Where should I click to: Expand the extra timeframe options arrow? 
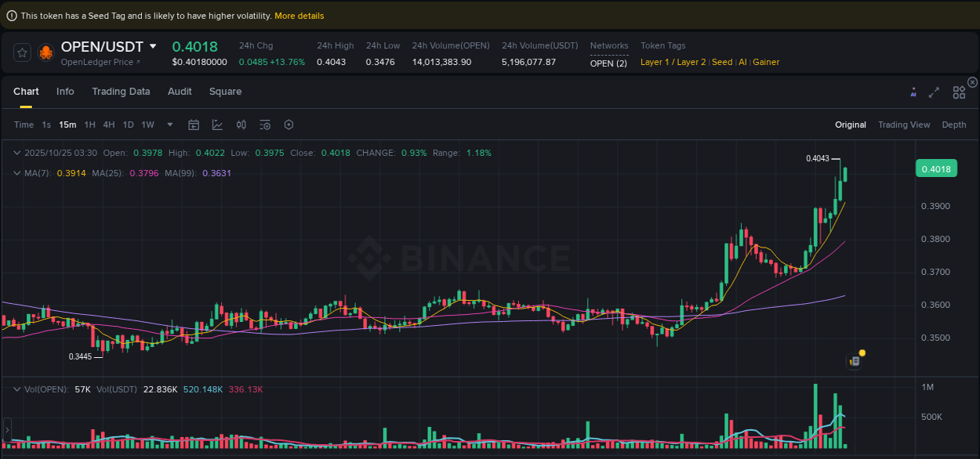tap(169, 125)
